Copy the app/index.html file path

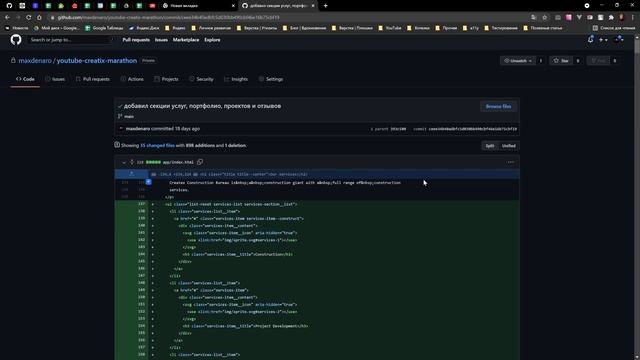tap(200, 162)
